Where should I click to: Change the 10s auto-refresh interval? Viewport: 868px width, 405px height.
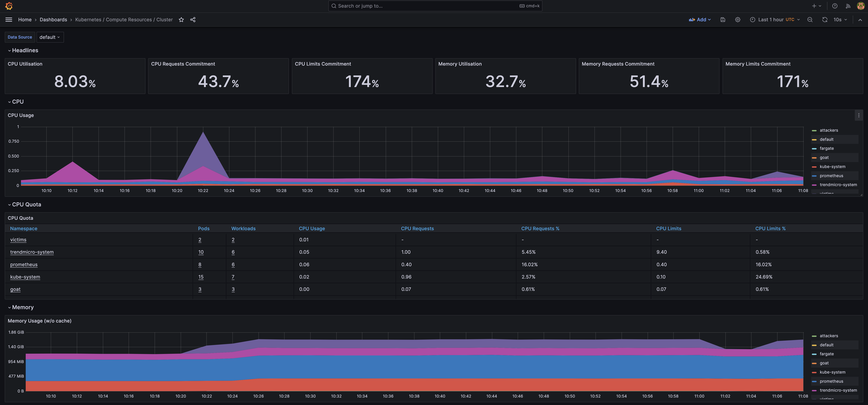[840, 20]
